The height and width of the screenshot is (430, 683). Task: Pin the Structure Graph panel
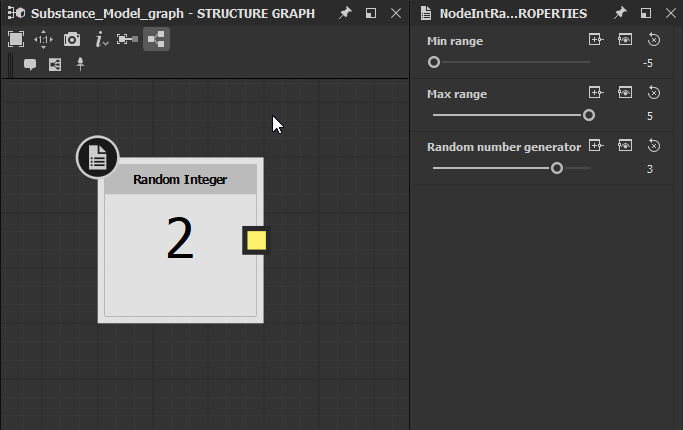pos(345,13)
